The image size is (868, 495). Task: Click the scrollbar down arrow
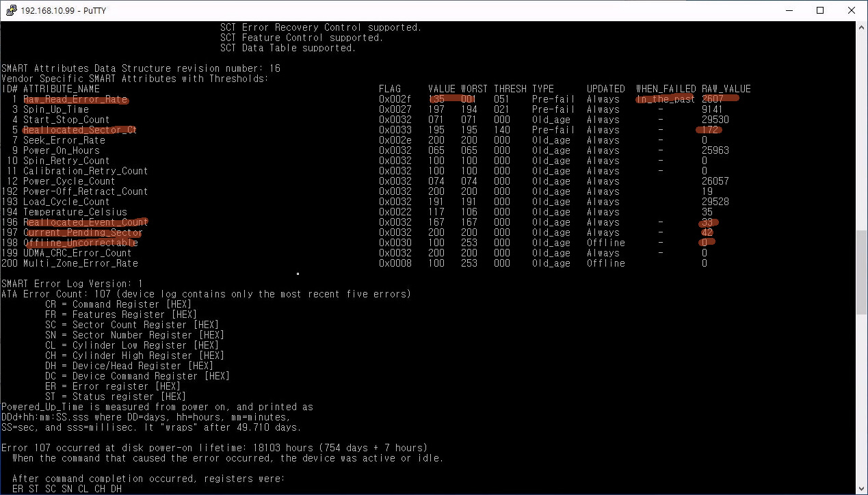click(x=861, y=489)
